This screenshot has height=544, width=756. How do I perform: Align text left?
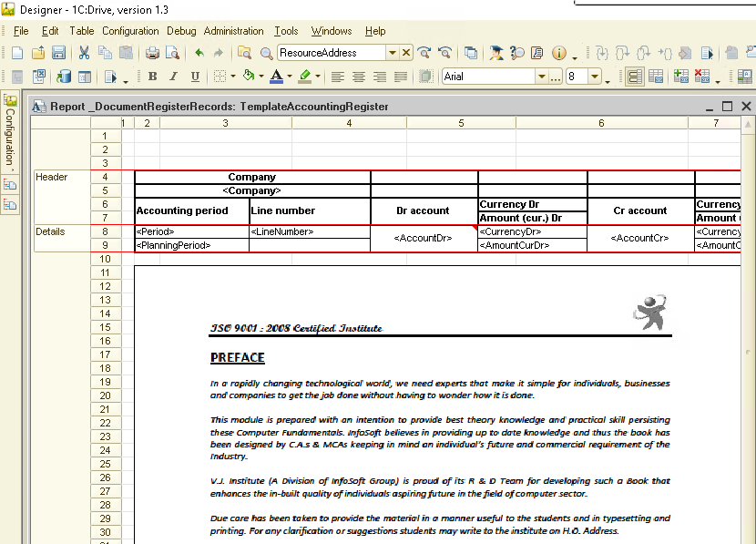point(338,77)
